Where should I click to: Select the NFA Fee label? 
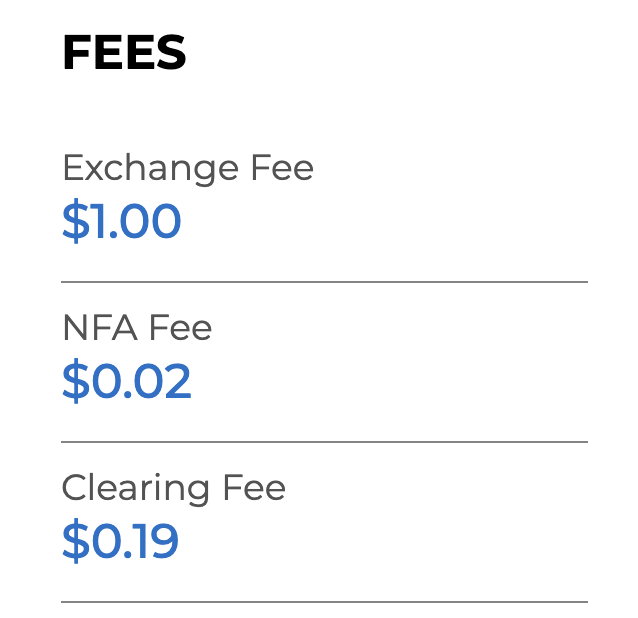coord(137,328)
